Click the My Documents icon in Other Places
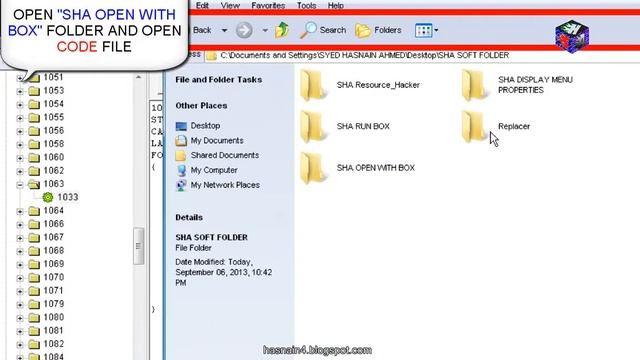The width and height of the screenshot is (640, 360). point(181,141)
